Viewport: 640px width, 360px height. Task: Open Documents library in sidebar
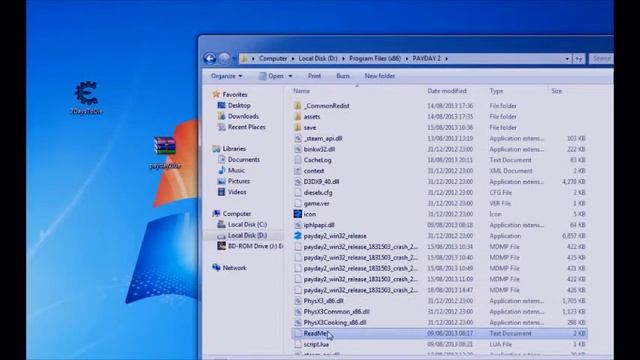click(x=244, y=160)
